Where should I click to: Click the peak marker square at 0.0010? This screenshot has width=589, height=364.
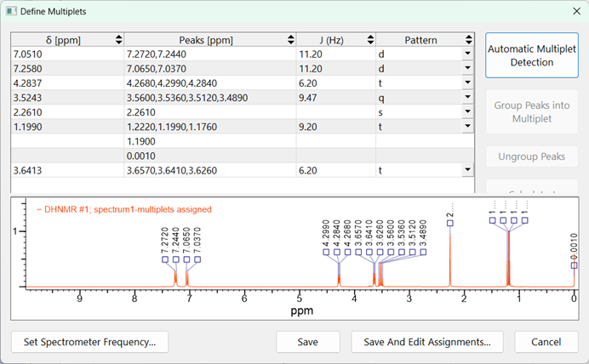(x=573, y=266)
